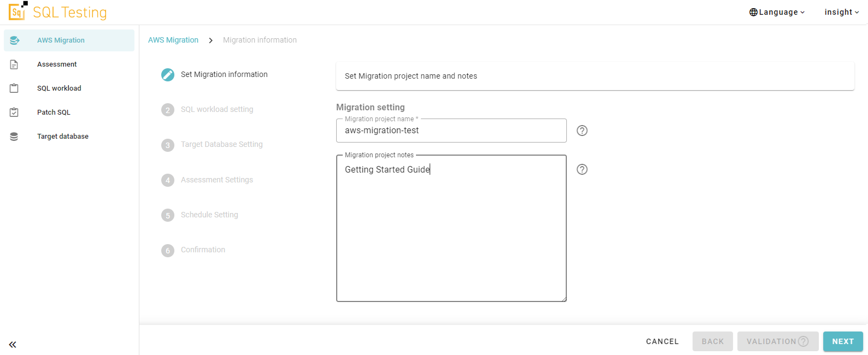
Task: Open the insight user menu
Action: click(842, 12)
